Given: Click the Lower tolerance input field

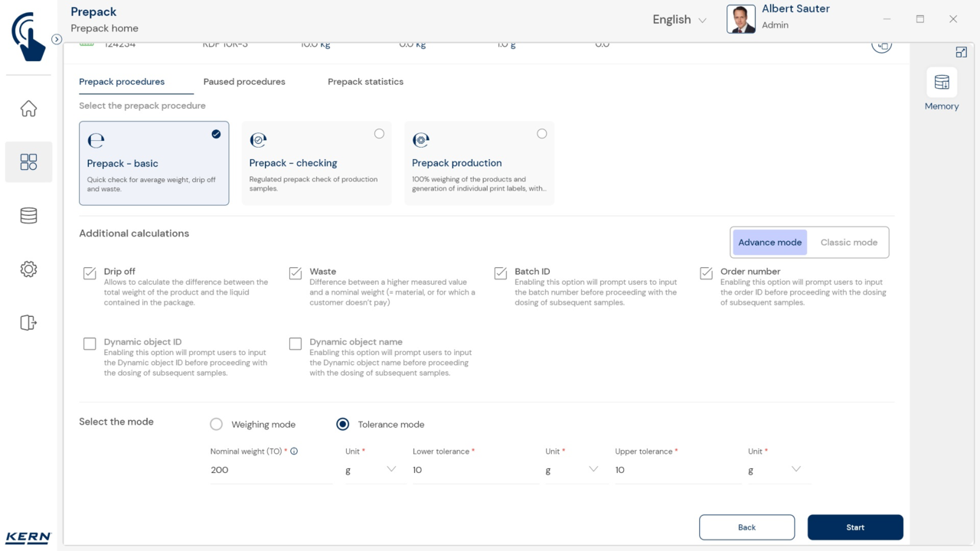Looking at the screenshot, I should (473, 470).
